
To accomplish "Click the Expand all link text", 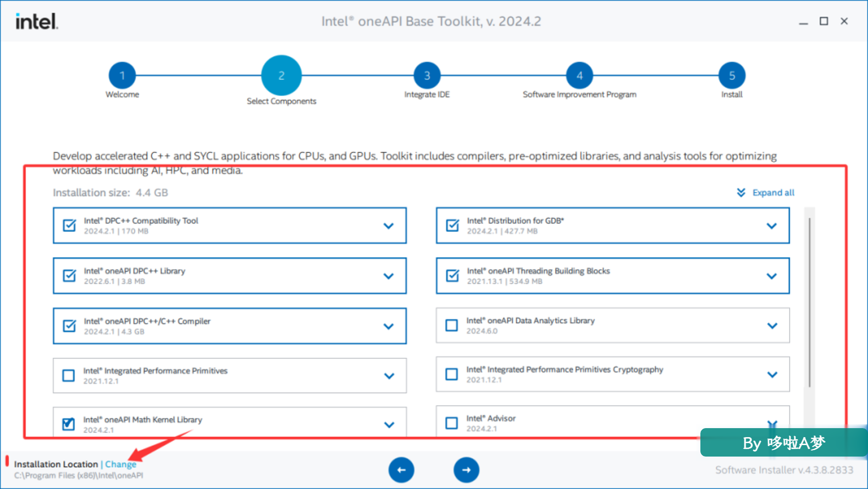I will [x=773, y=193].
